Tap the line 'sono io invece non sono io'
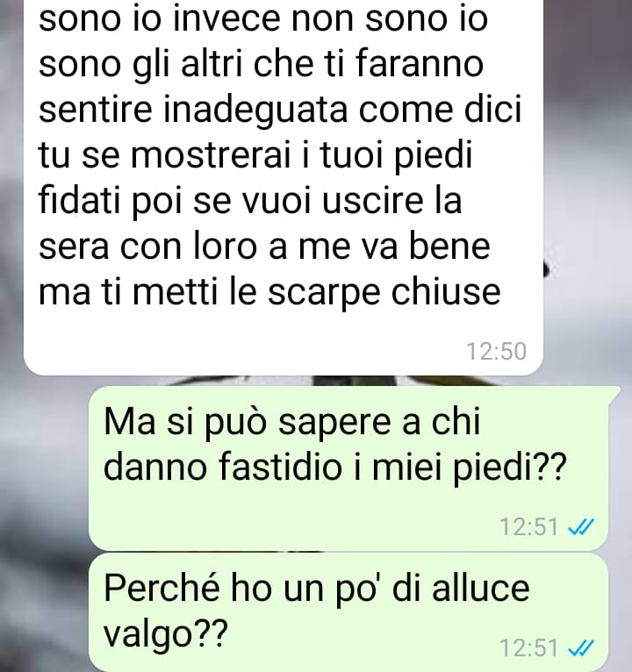This screenshot has height=672, width=632. click(x=263, y=19)
